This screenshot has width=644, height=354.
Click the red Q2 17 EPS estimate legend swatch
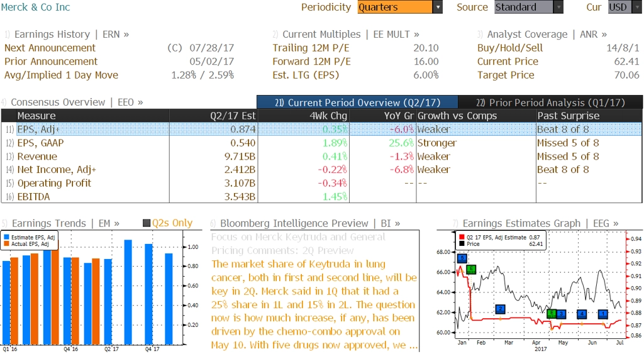pyautogui.click(x=462, y=237)
